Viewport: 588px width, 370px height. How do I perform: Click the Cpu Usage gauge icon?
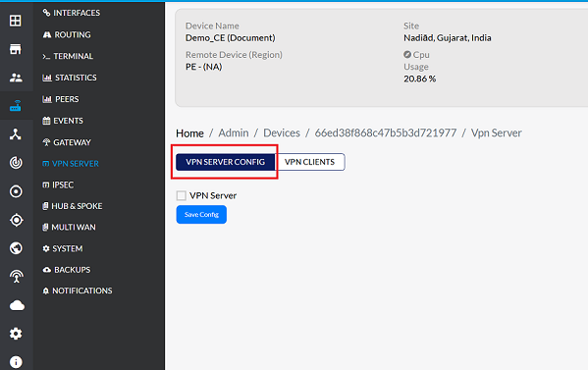(407, 54)
